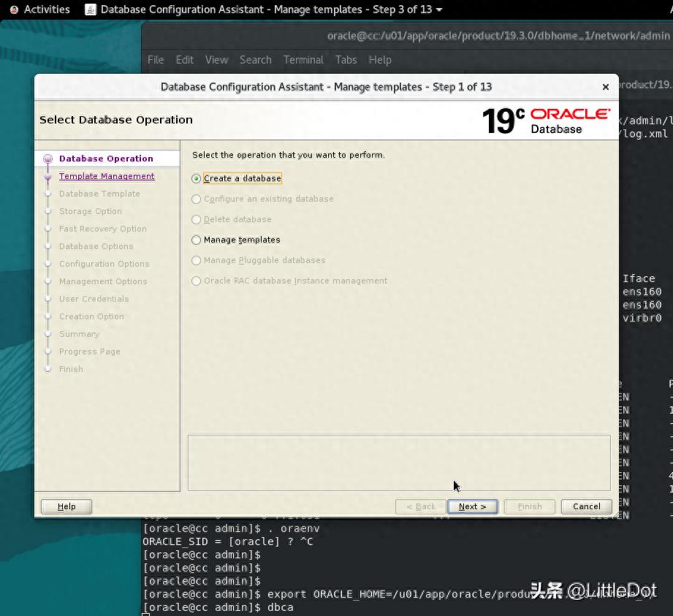This screenshot has width=673, height=616.
Task: Click User Credentials step
Action: (x=94, y=299)
